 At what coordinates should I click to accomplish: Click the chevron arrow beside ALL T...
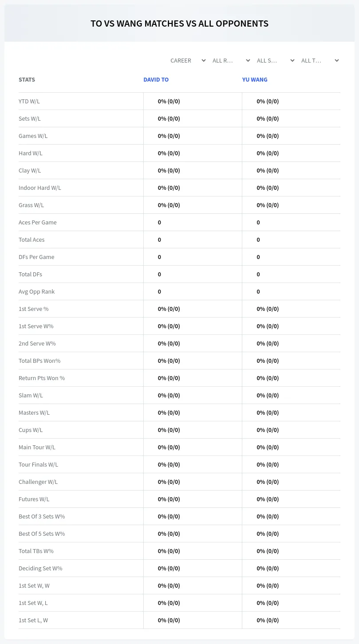(337, 60)
